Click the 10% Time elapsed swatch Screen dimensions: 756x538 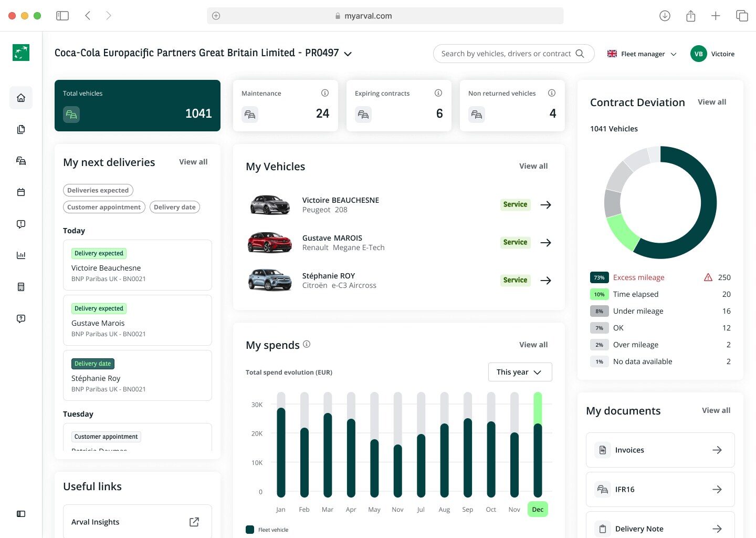600,294
